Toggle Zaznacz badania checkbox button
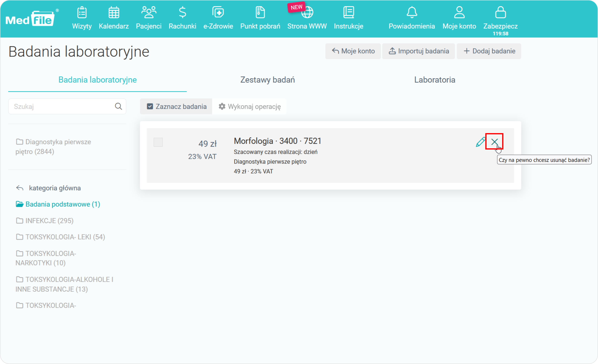The height and width of the screenshot is (364, 598). click(x=176, y=106)
